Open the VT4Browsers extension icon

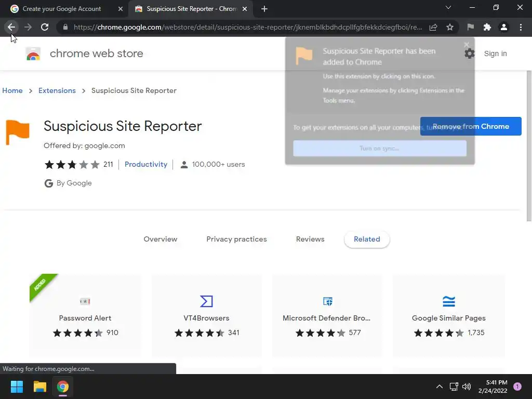click(x=206, y=301)
